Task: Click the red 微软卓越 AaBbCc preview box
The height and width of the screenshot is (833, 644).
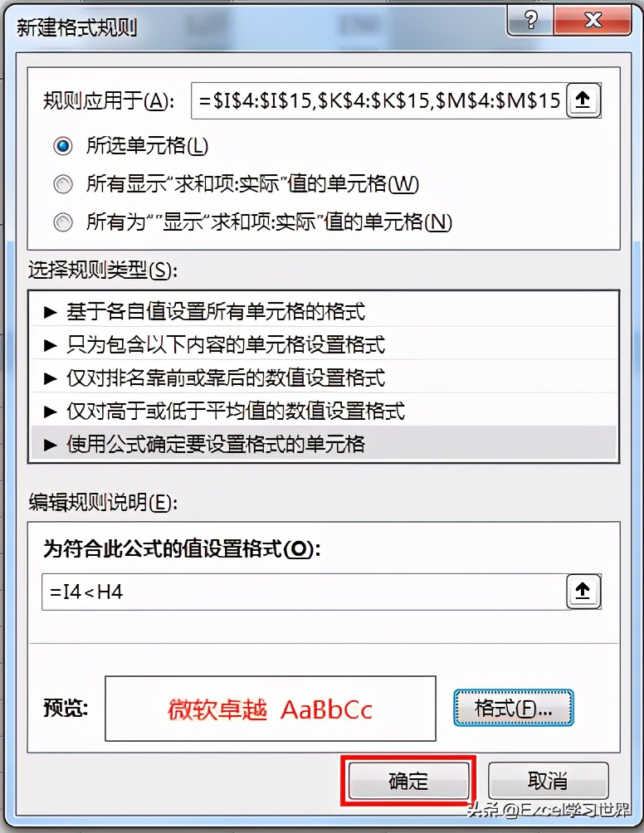Action: (x=271, y=709)
